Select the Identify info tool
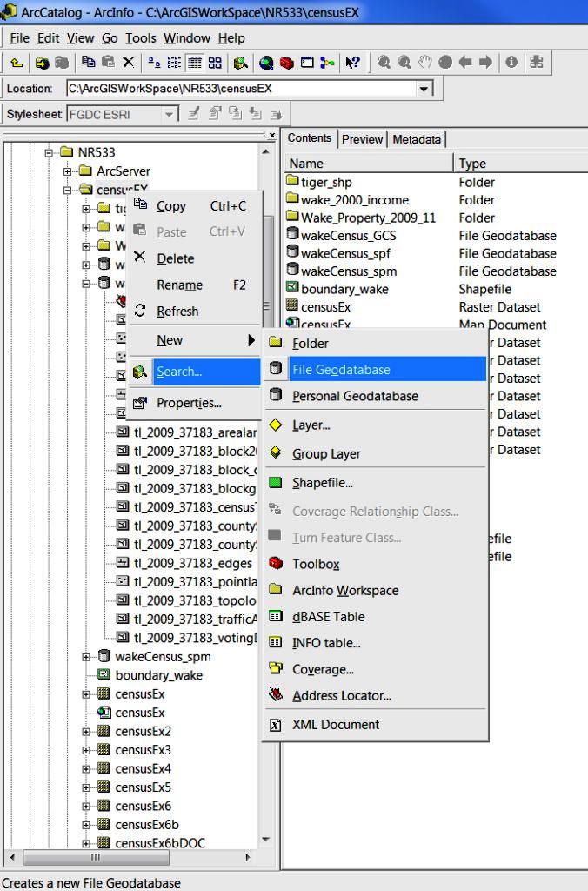 [511, 62]
